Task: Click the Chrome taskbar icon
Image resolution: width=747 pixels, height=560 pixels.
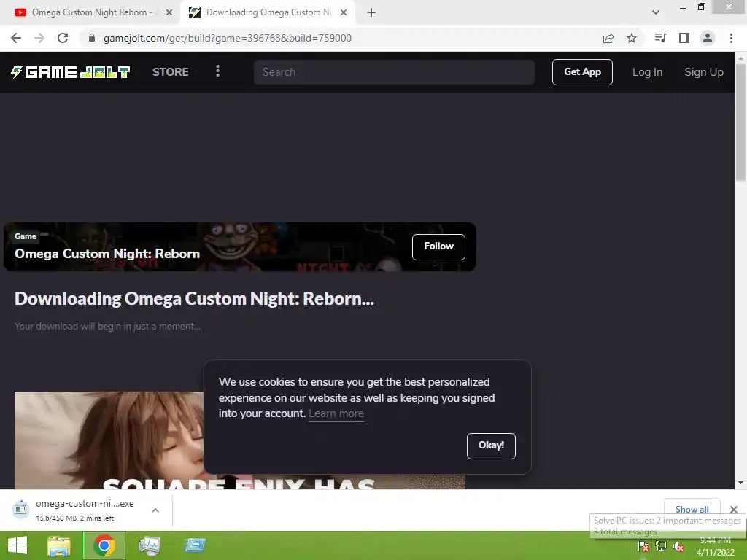Action: point(104,545)
